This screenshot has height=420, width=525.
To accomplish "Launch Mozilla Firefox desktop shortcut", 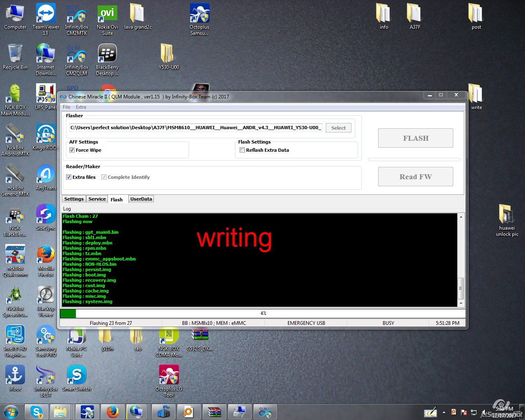I will tap(46, 260).
